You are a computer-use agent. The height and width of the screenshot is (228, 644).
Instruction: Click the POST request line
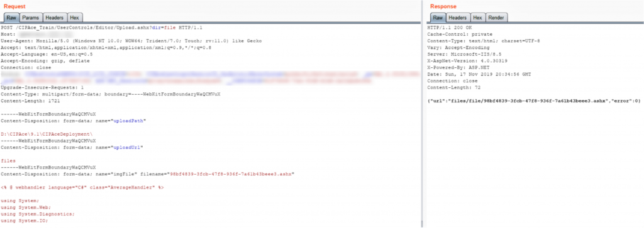(101, 28)
